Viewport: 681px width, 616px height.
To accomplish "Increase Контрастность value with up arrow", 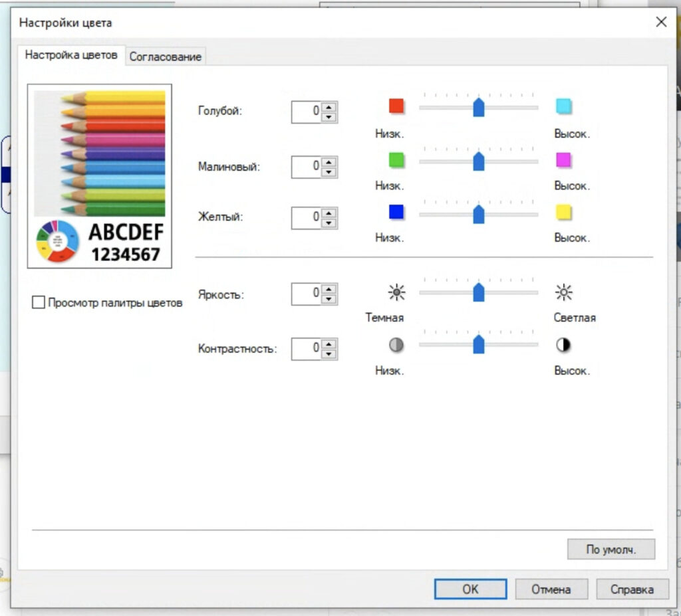I will (329, 344).
